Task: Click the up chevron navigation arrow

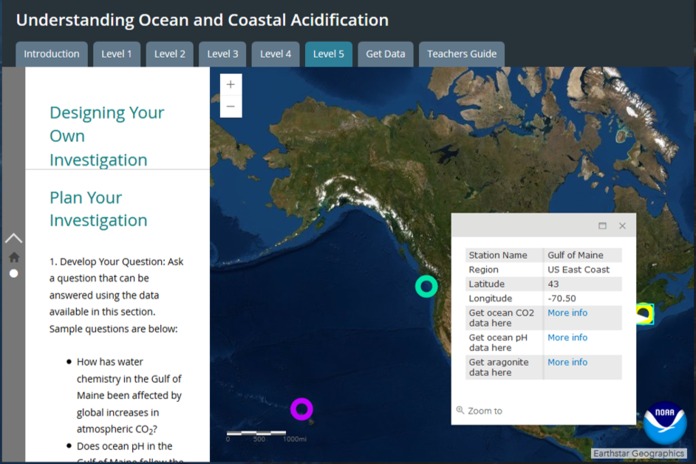Action: click(x=14, y=238)
